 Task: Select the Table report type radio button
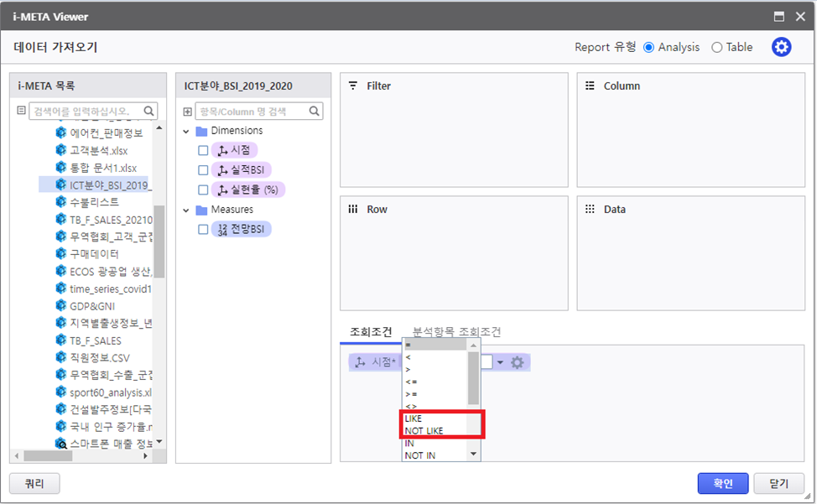pos(716,48)
